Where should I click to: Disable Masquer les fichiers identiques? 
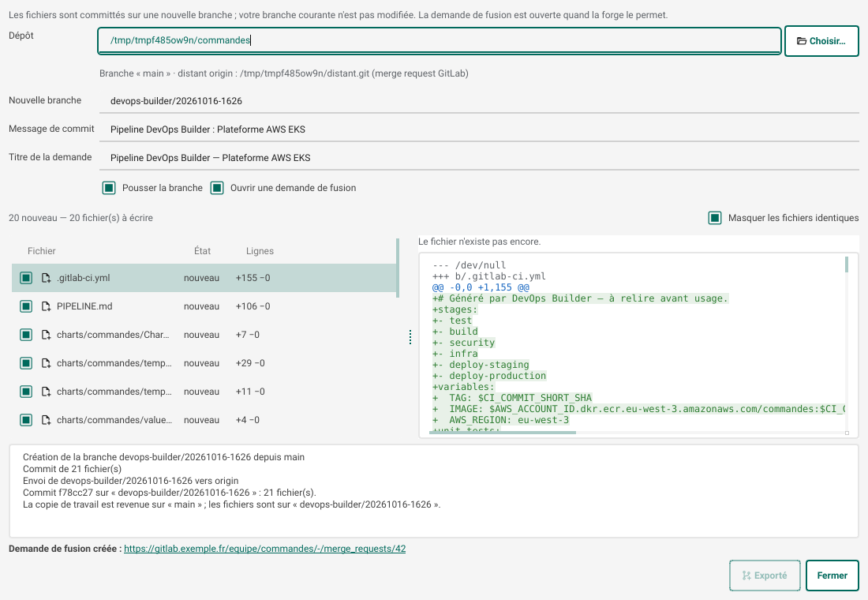[x=715, y=218]
